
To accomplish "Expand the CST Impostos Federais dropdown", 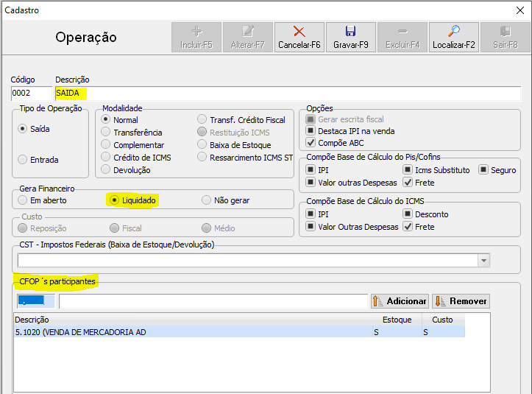I will click(483, 261).
